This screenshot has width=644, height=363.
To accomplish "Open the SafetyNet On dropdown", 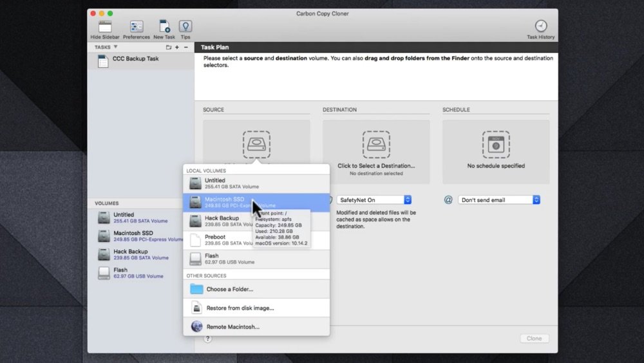I will pos(374,200).
